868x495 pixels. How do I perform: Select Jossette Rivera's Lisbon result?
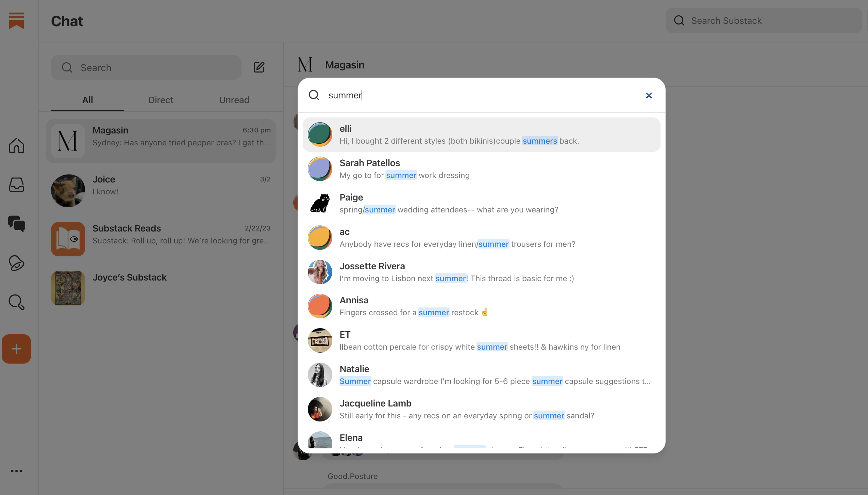click(x=481, y=272)
